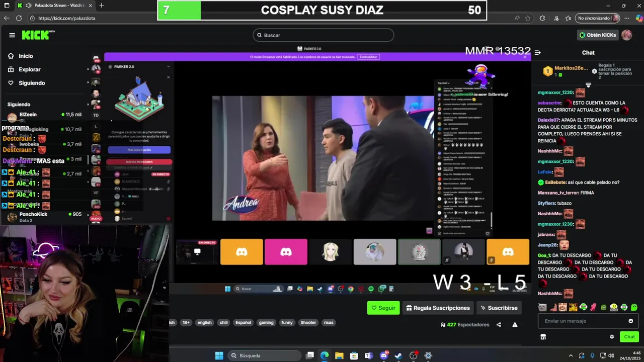Open Discord from the Windows taskbar
Image resolution: width=644 pixels, height=362 pixels.
384,355
